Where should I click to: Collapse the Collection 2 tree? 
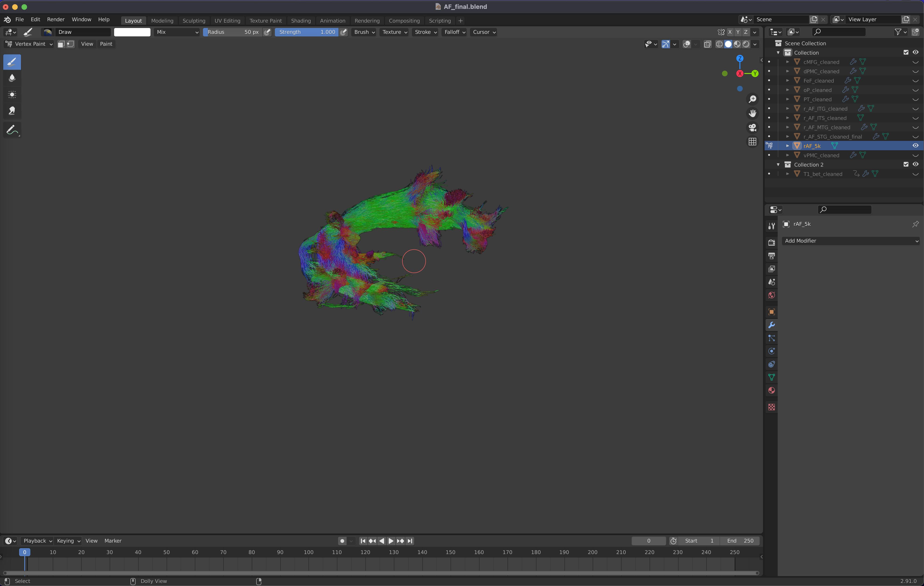pos(778,165)
